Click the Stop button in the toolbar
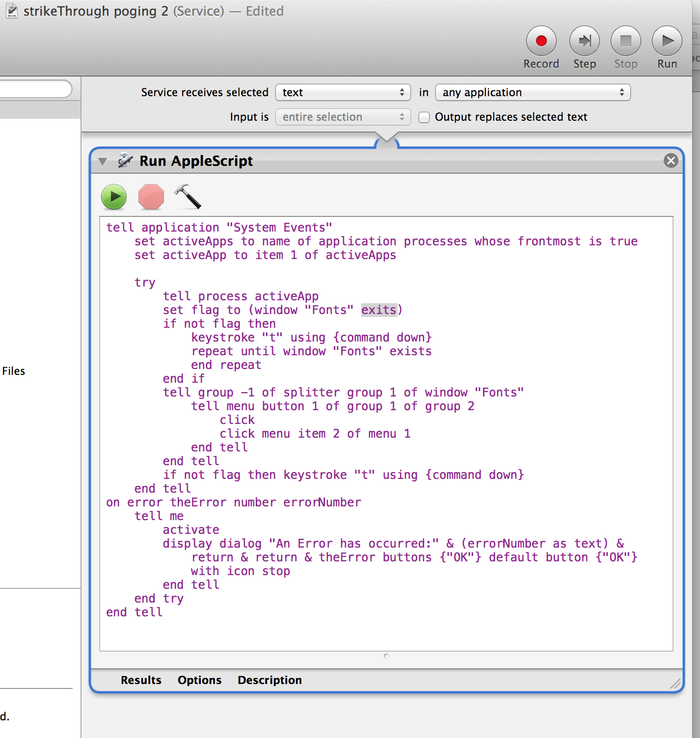This screenshot has height=738, width=700. point(625,41)
